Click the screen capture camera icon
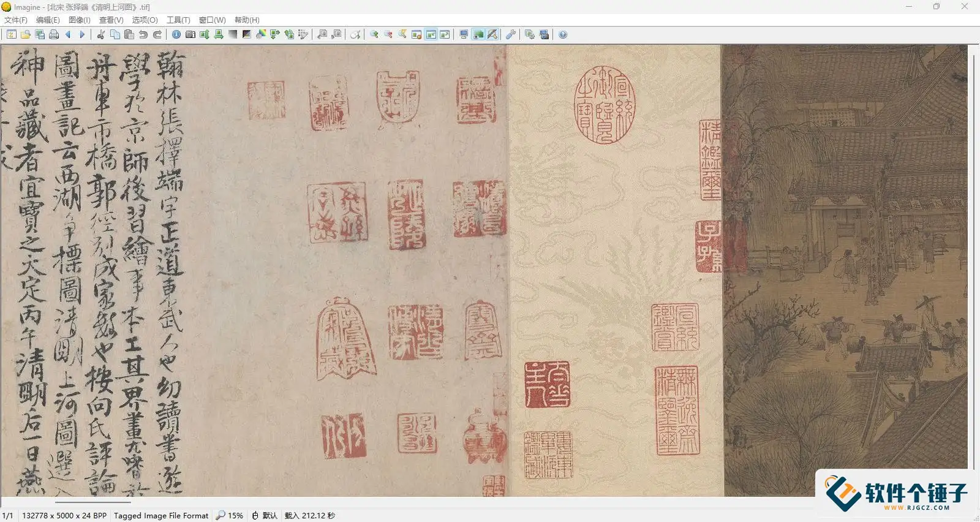Screen dimensions: 980x522 pos(544,34)
